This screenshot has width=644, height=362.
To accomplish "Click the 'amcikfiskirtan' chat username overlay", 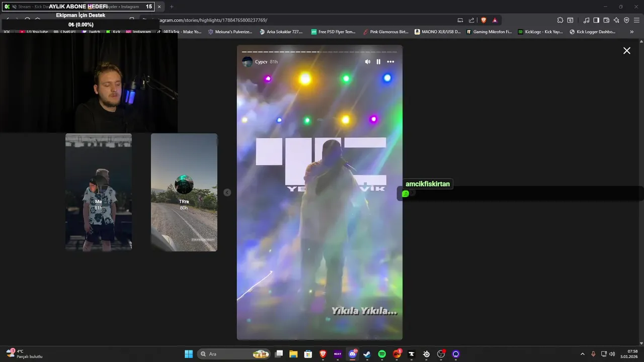I will point(428,184).
